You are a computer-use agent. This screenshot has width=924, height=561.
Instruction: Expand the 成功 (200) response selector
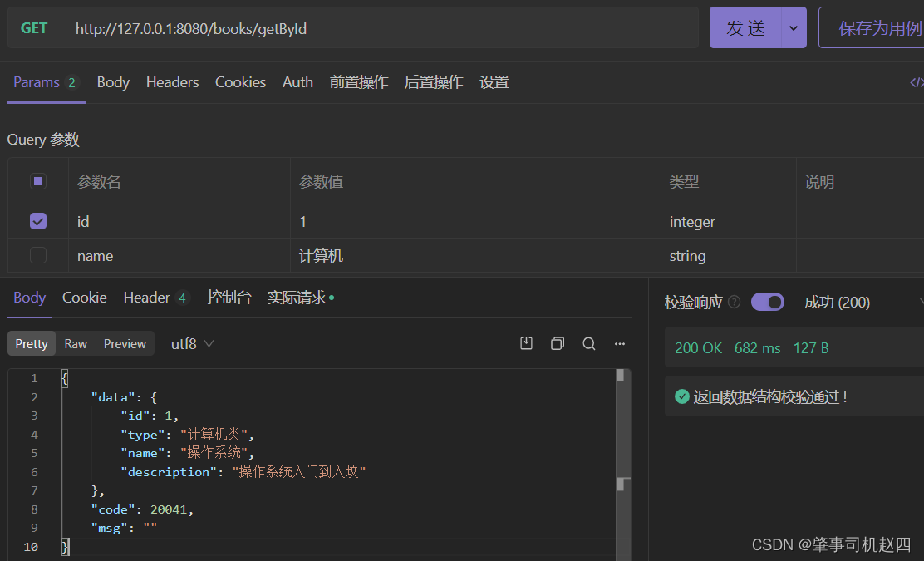click(x=919, y=303)
